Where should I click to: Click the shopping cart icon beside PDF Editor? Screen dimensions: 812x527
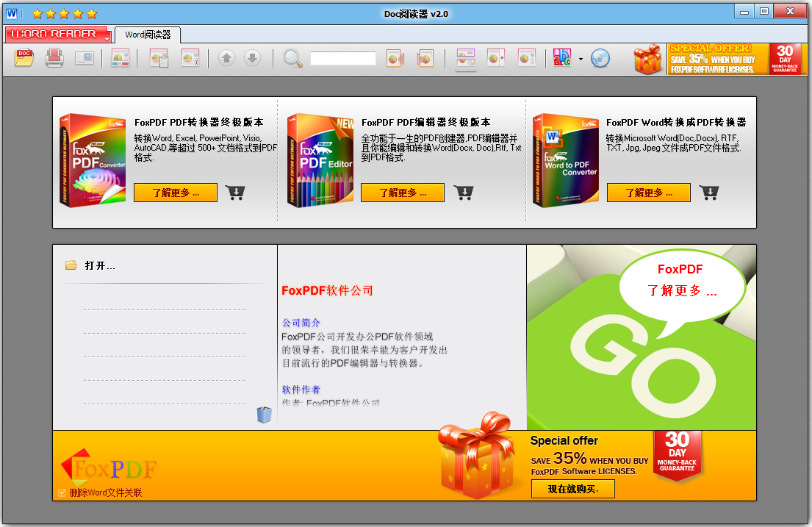point(463,192)
